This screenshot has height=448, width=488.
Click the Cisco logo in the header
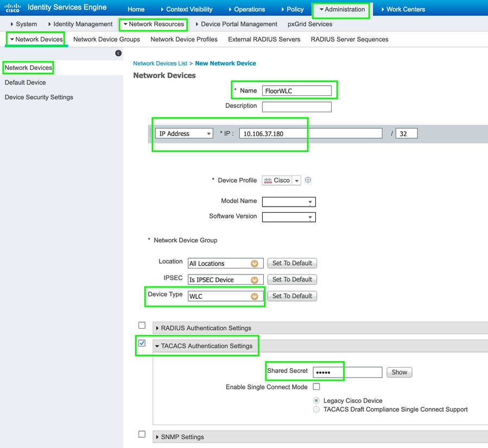tap(12, 8)
